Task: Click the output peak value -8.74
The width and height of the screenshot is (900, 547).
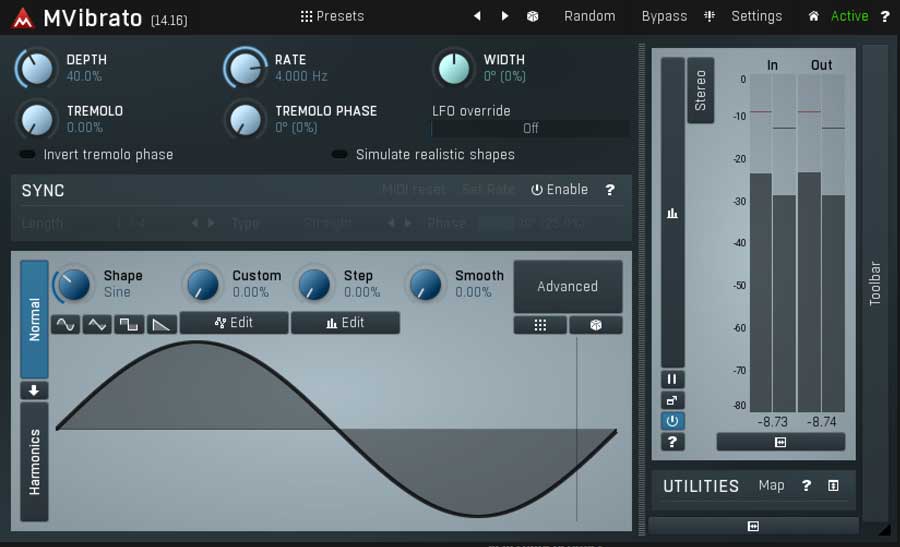Action: 821,422
